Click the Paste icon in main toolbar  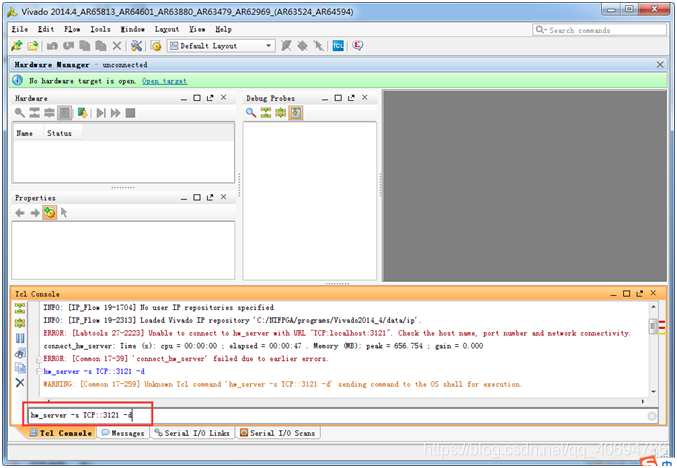tap(101, 46)
